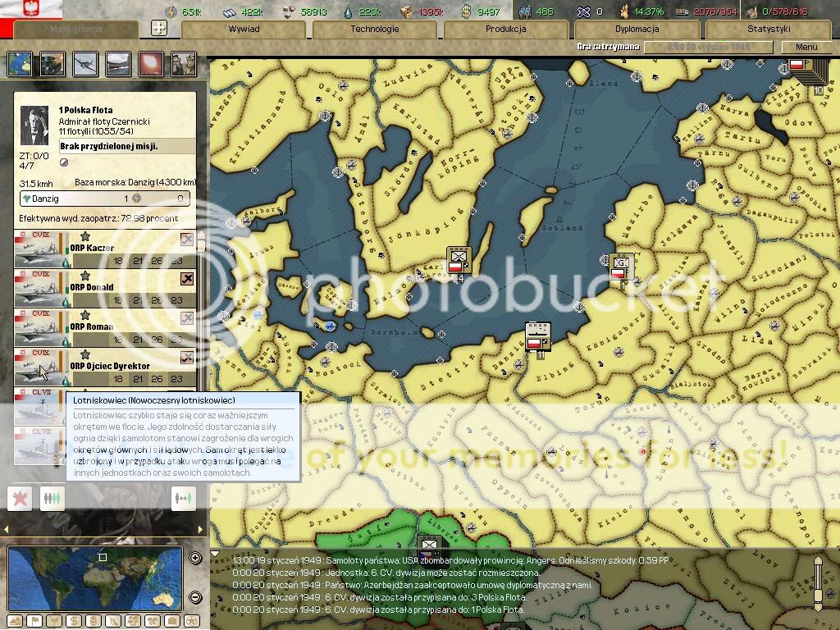Open the game Menu button
The image size is (840, 630).
pyautogui.click(x=806, y=47)
